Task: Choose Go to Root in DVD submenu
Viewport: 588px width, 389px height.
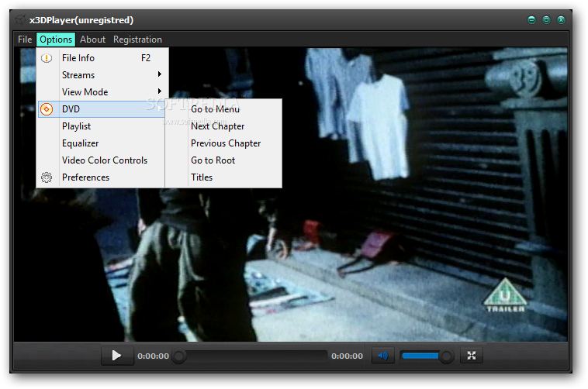Action: pos(223,160)
